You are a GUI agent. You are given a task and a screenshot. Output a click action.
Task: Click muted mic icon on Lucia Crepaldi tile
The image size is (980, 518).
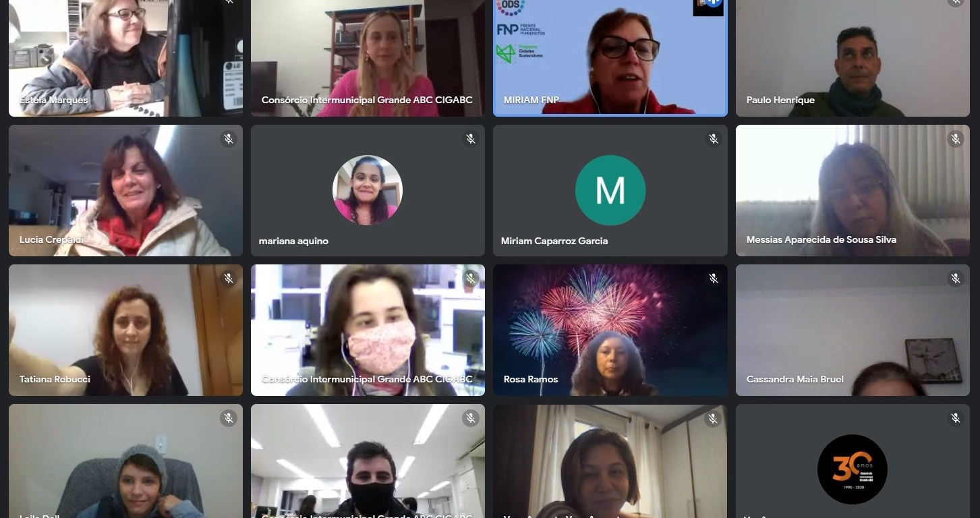pyautogui.click(x=229, y=139)
